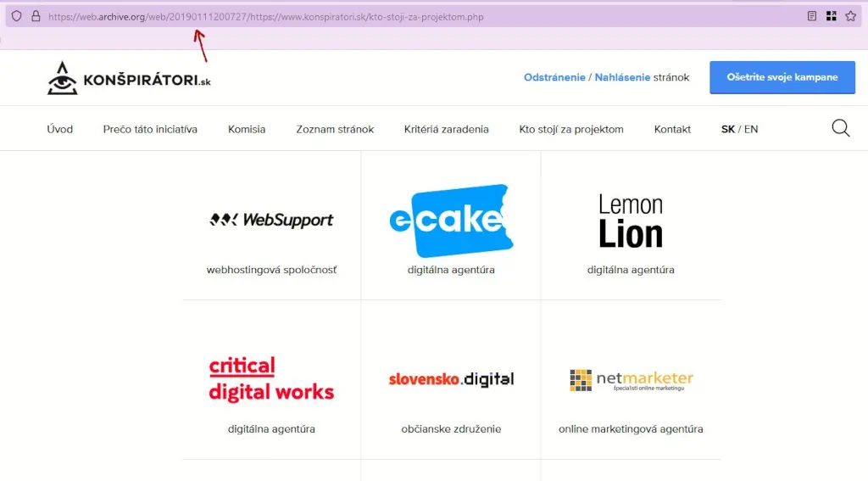
Task: Open the Komisia menu item
Action: tap(247, 129)
